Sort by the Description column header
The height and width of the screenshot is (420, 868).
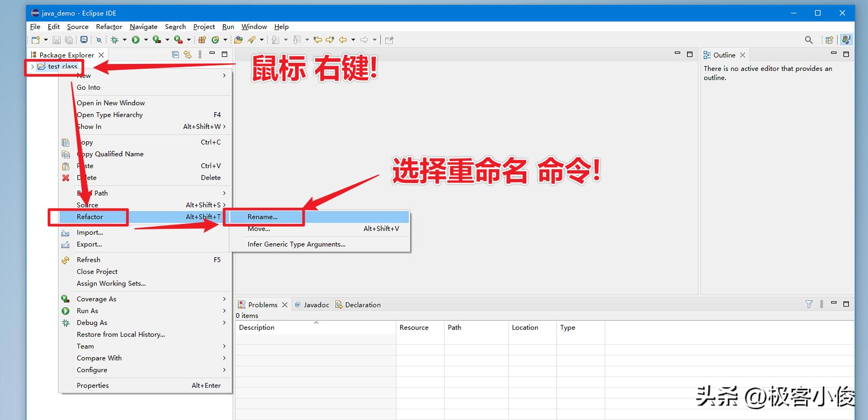316,328
